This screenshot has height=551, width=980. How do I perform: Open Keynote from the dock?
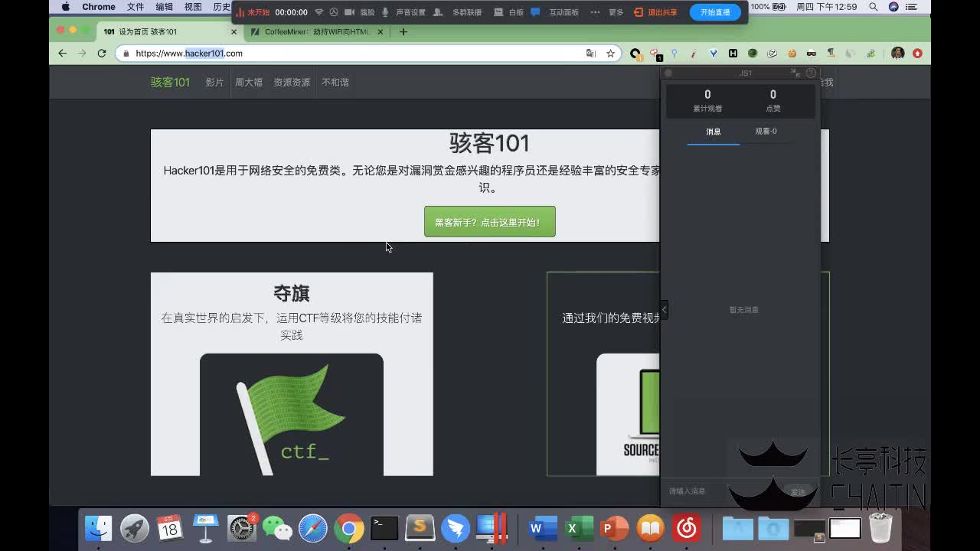click(x=205, y=528)
